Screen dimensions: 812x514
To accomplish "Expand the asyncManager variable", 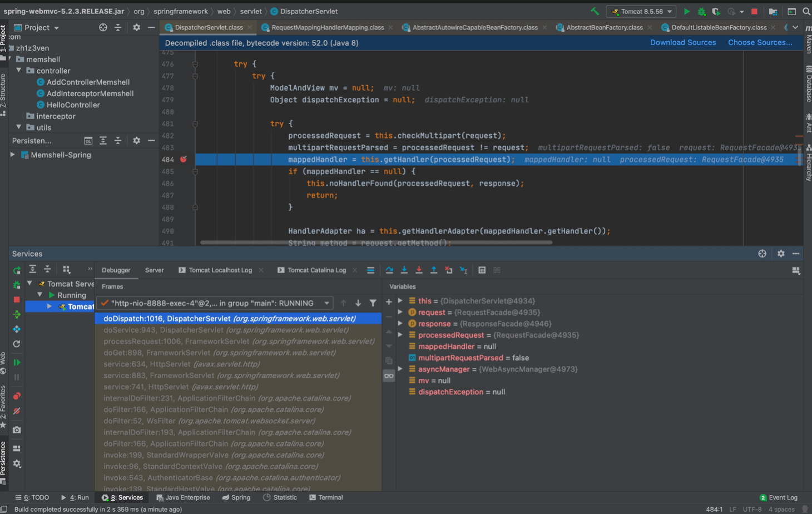I will [x=400, y=369].
